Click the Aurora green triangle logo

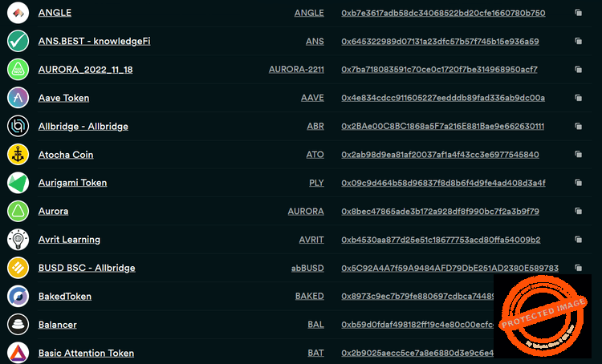pyautogui.click(x=18, y=212)
